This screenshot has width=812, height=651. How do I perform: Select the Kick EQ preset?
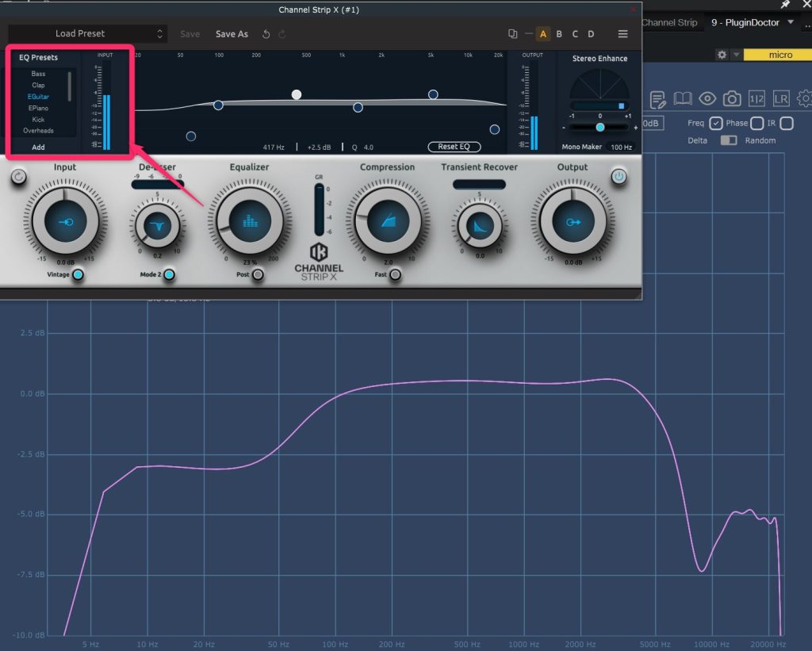point(38,120)
